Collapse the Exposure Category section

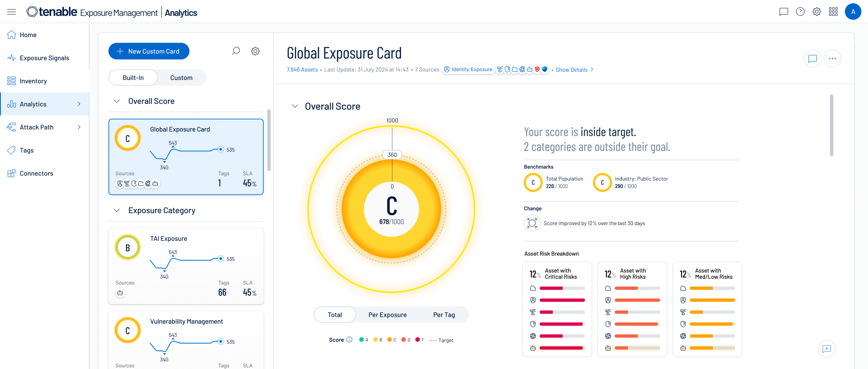117,210
